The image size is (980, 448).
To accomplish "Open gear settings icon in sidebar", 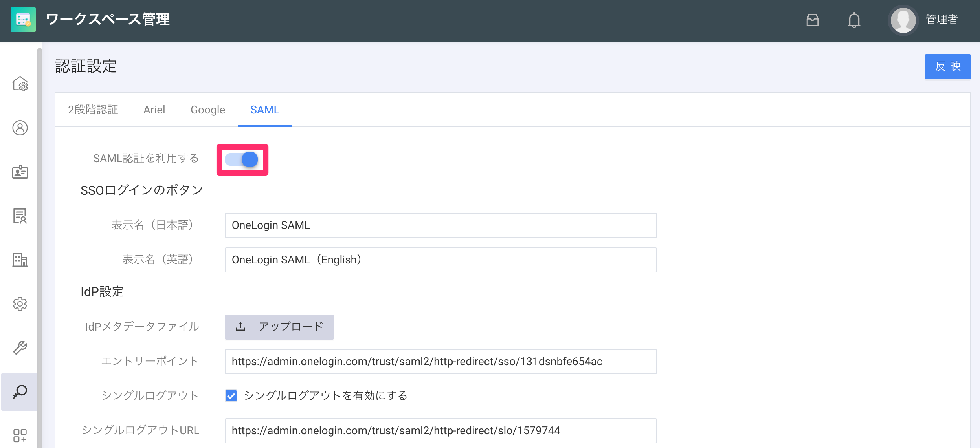I will (x=20, y=304).
